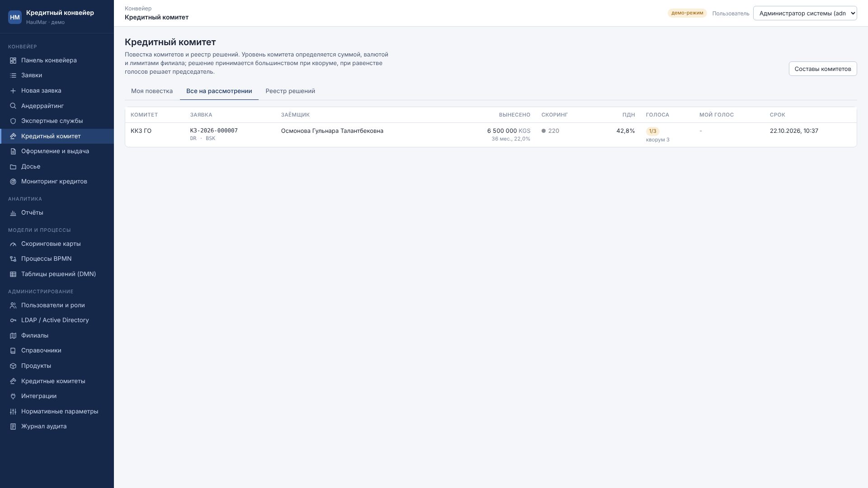Click the LDAP / Active Directory key icon
868x488 pixels.
point(13,320)
